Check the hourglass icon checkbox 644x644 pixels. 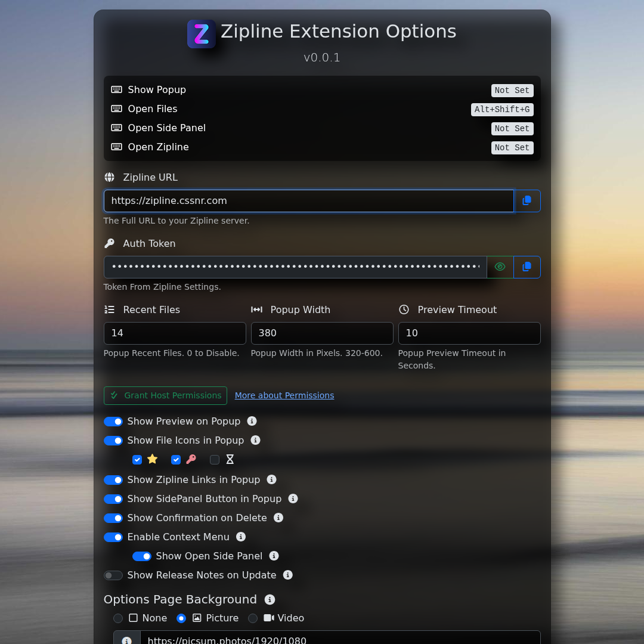[215, 460]
